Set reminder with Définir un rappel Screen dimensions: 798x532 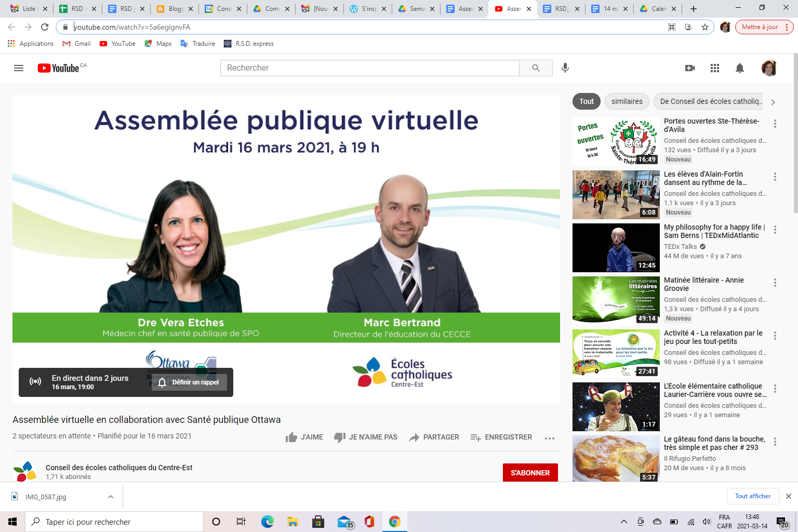(x=189, y=382)
